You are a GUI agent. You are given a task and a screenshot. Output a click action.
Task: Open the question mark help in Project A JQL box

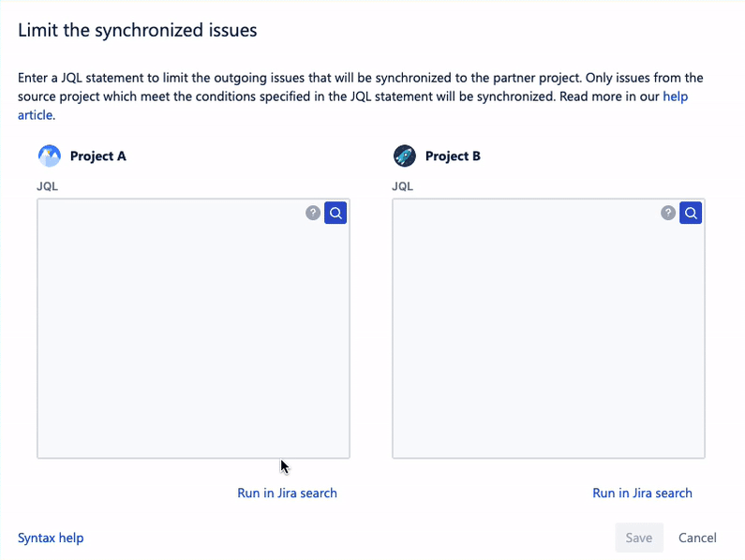[313, 214]
